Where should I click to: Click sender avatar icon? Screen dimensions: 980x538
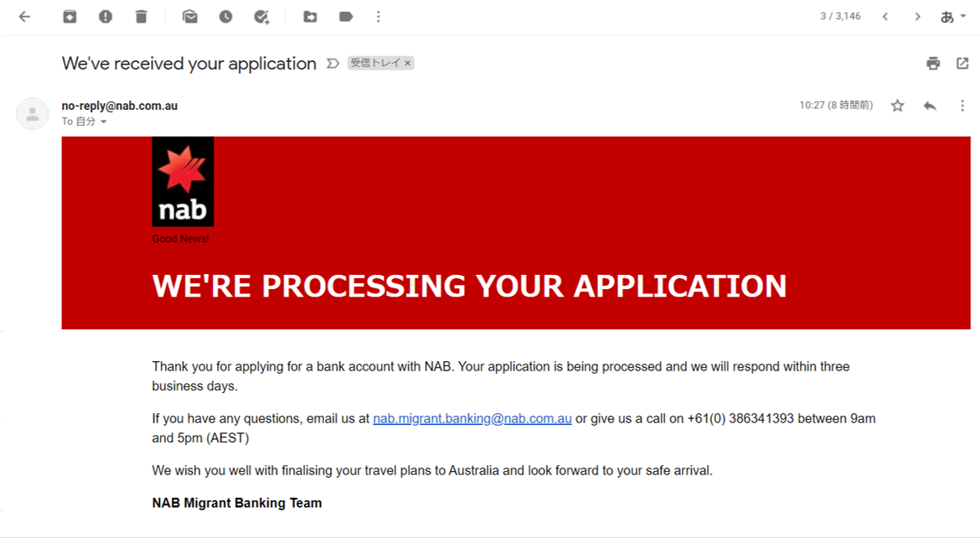pos(33,114)
